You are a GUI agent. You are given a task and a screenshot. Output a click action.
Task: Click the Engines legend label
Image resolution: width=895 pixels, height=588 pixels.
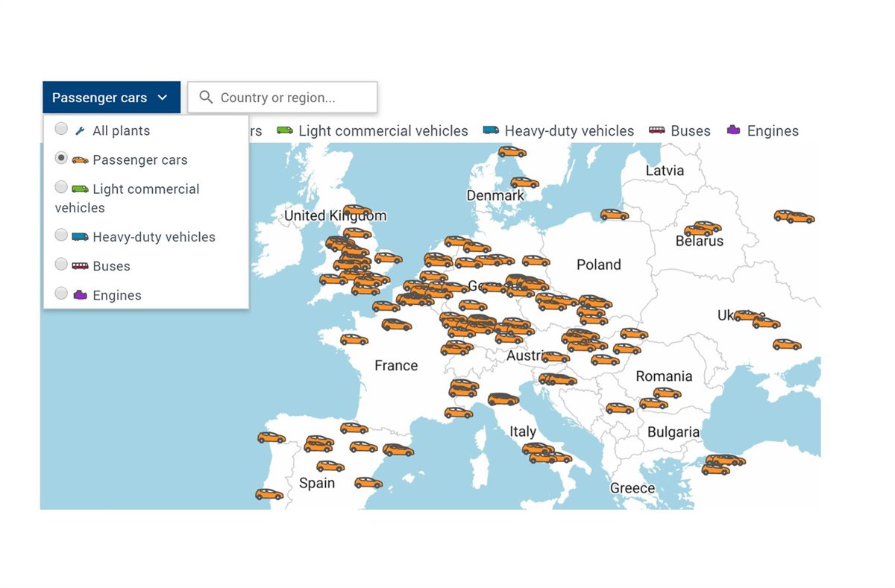click(x=773, y=131)
